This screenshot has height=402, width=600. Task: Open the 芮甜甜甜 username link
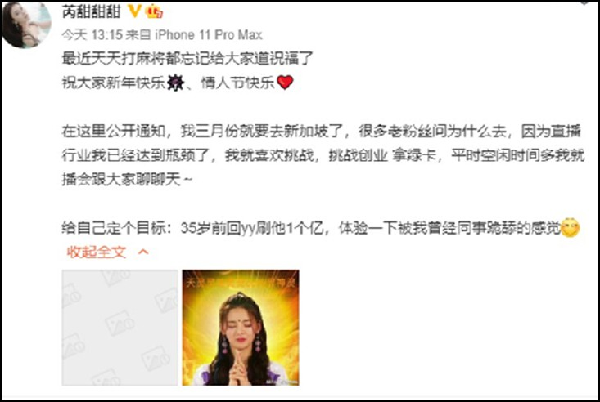click(x=91, y=11)
